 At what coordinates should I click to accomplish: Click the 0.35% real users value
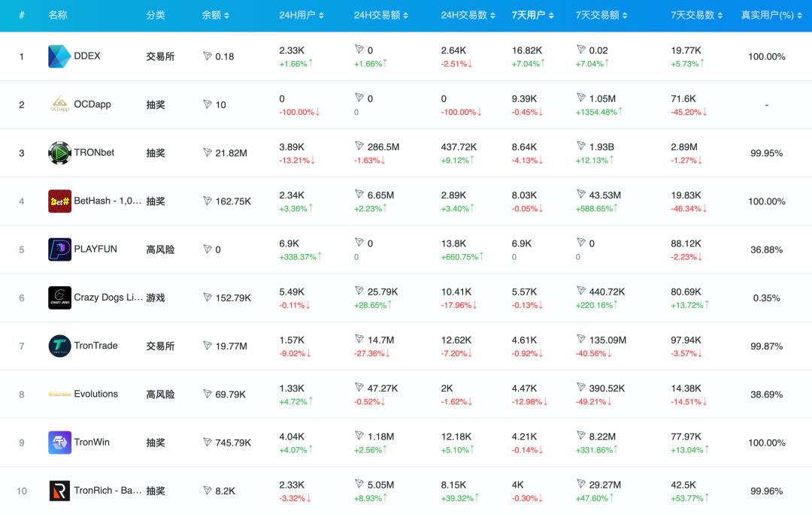(x=766, y=298)
